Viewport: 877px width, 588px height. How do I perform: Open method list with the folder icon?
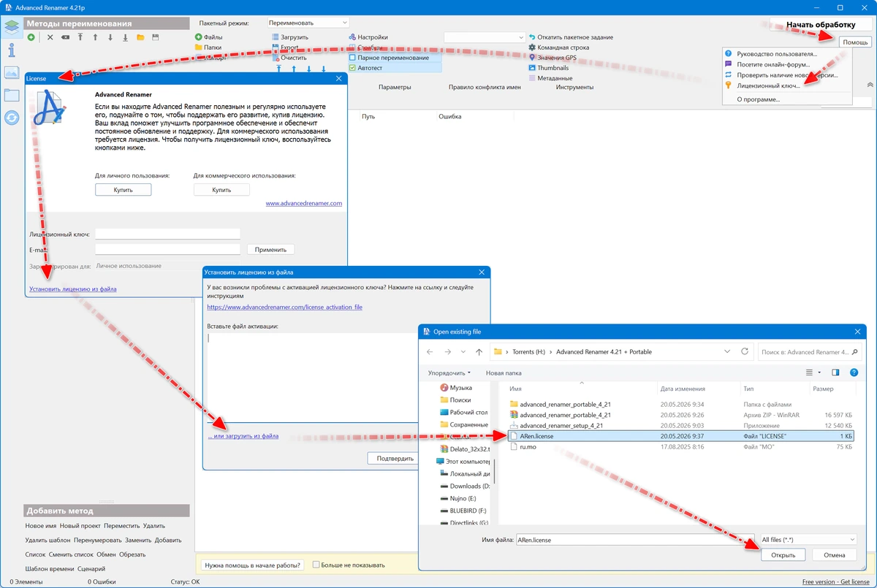pos(140,37)
